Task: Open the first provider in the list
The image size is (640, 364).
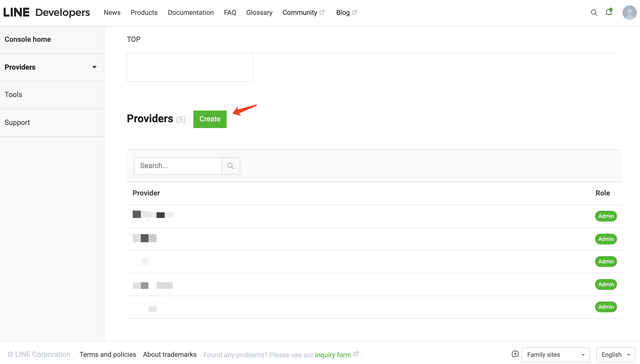Action: click(152, 215)
